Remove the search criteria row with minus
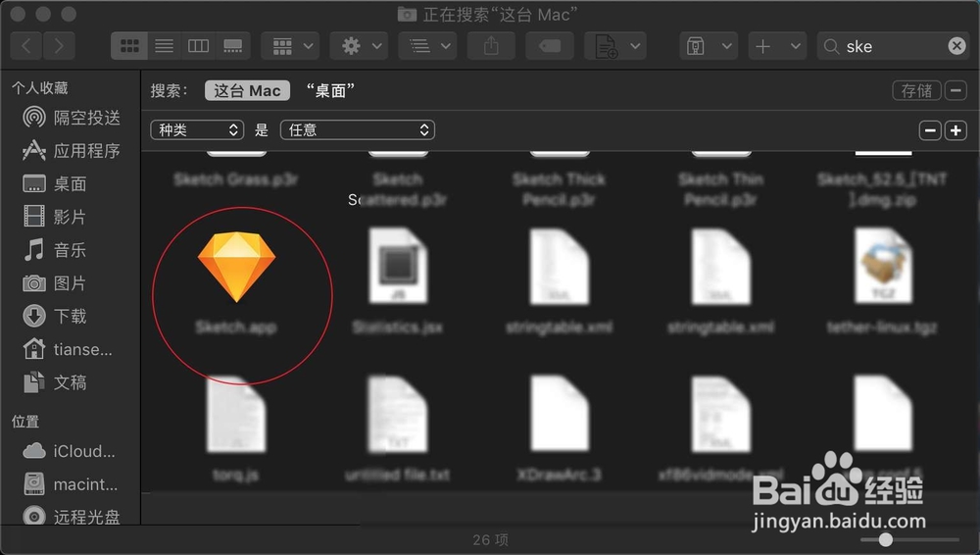This screenshot has height=555, width=980. [930, 130]
